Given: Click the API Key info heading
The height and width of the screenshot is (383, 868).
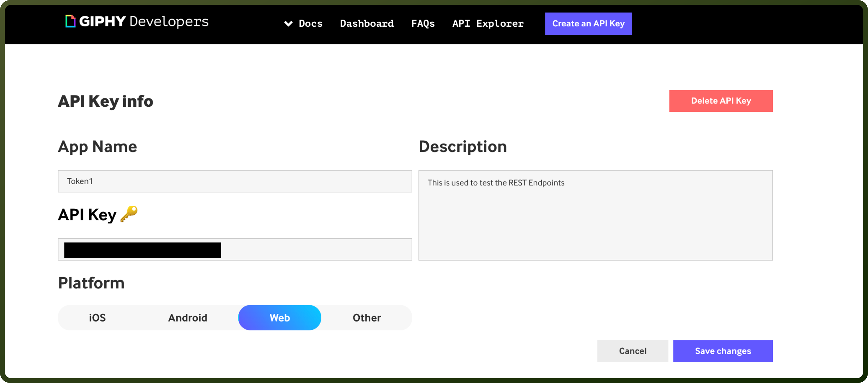Looking at the screenshot, I should pyautogui.click(x=106, y=101).
